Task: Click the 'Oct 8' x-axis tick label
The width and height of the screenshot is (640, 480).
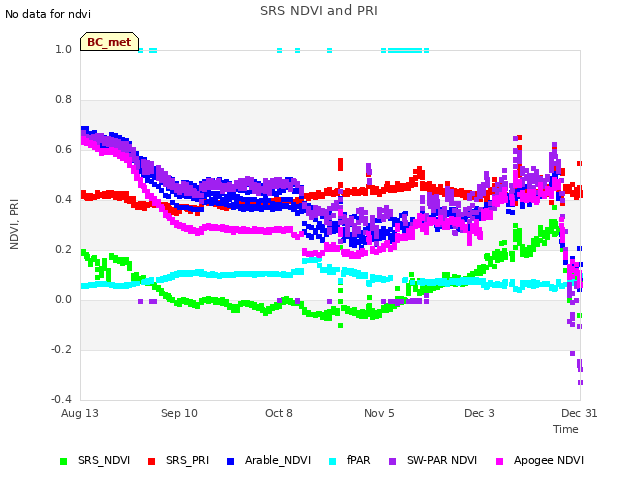Action: (x=279, y=413)
